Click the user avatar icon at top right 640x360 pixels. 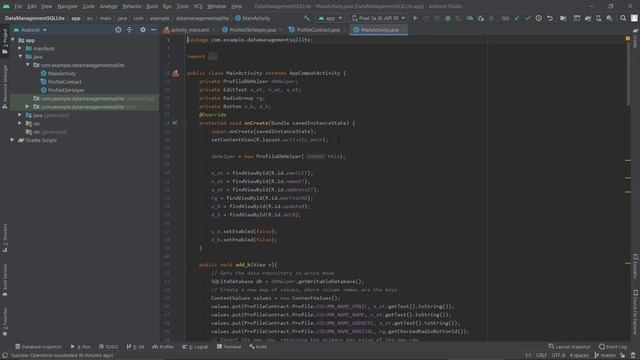coord(634,18)
